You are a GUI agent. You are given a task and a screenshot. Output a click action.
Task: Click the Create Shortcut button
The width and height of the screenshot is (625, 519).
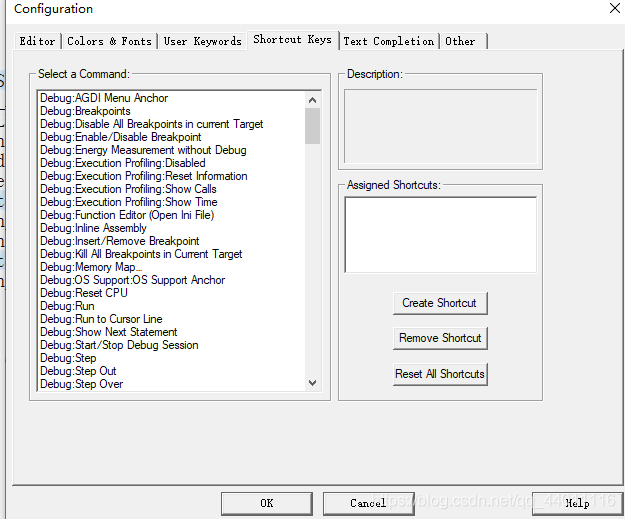pos(440,303)
